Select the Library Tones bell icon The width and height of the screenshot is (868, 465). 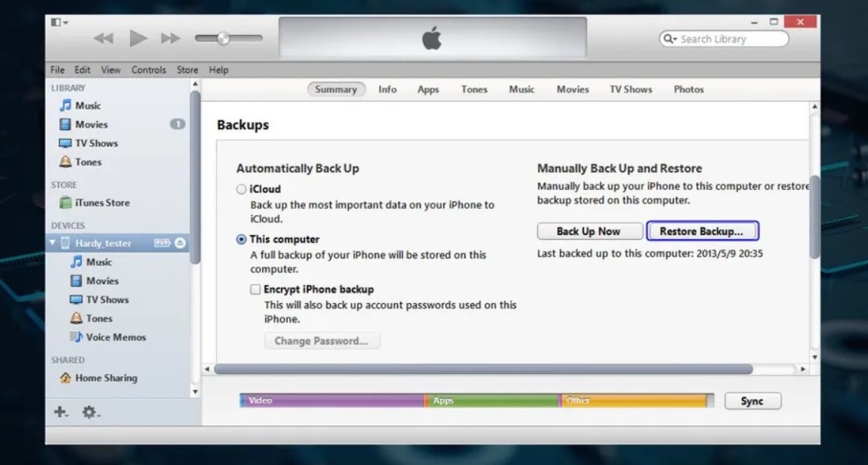(x=65, y=162)
